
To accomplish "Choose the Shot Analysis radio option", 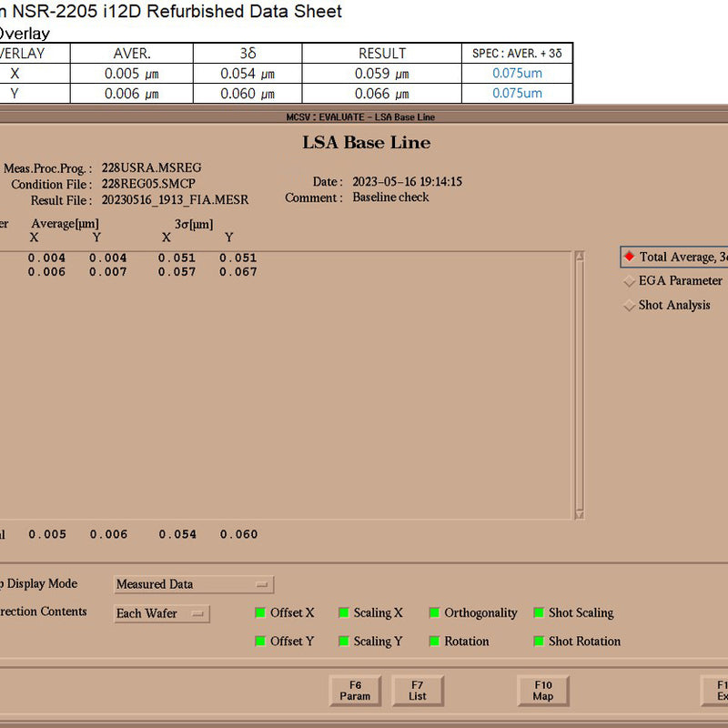I will click(x=629, y=306).
